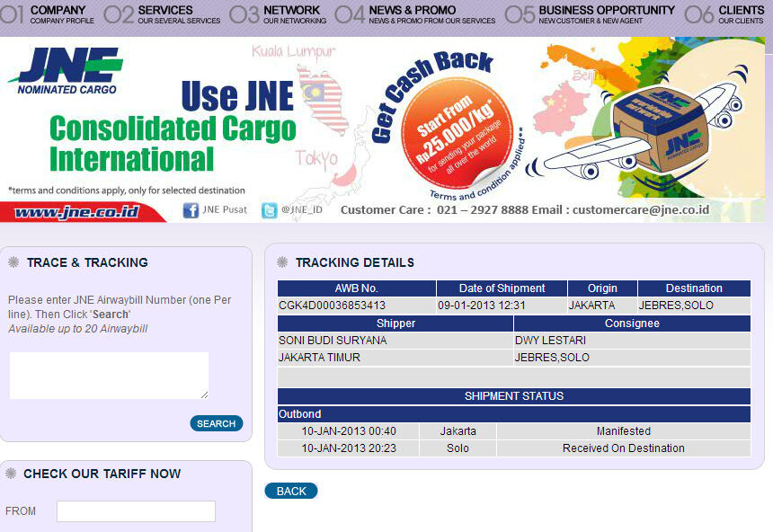Click the SHIPMENT STATUS header
Screen dimensions: 773x532
tap(514, 396)
